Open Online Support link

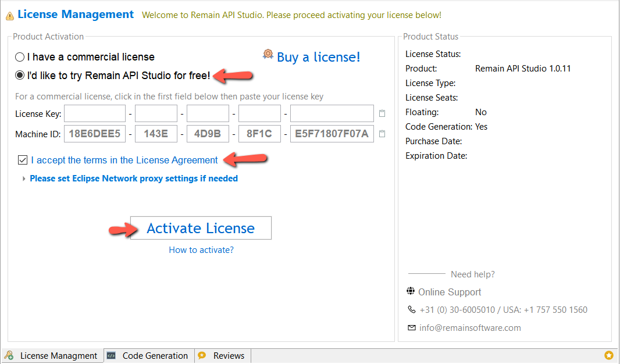(x=450, y=292)
